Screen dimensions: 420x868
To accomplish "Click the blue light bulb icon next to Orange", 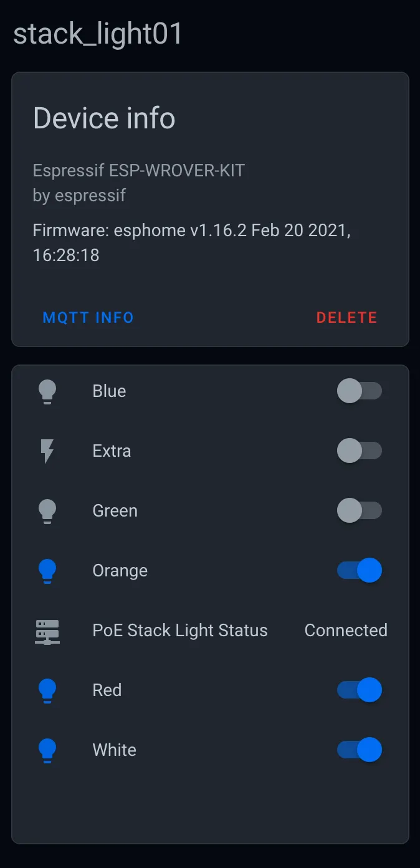I will [x=47, y=570].
